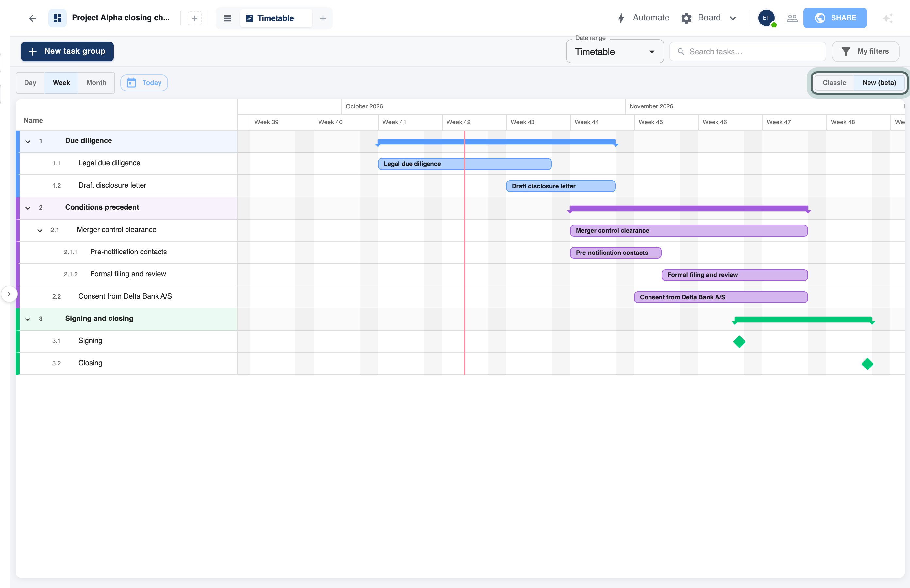Open the Timetable tab

276,18
